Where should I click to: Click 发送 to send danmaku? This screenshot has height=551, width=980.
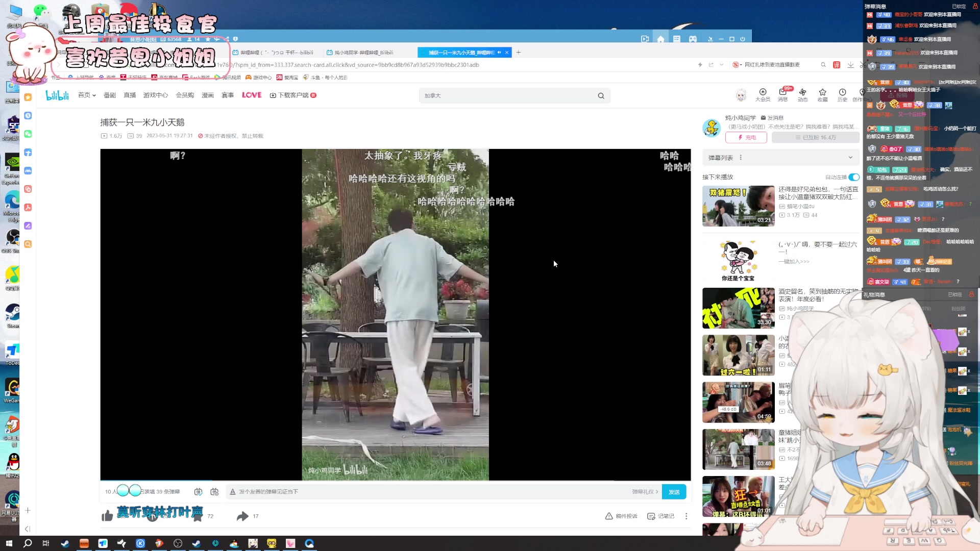pos(674,492)
